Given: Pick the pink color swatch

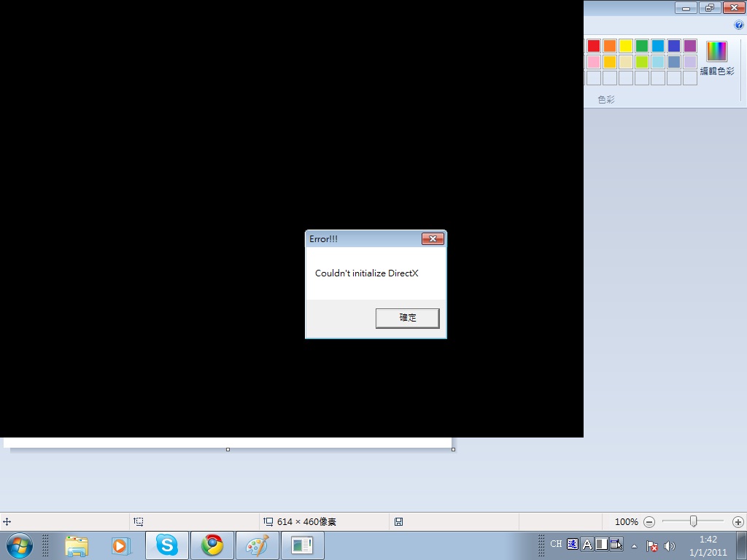Looking at the screenshot, I should point(594,62).
